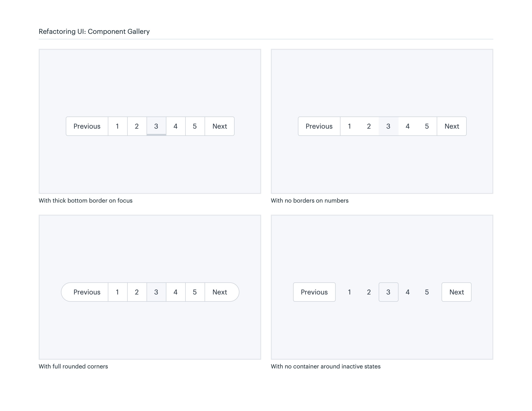Click Previous in fully rounded pagination

tap(87, 292)
